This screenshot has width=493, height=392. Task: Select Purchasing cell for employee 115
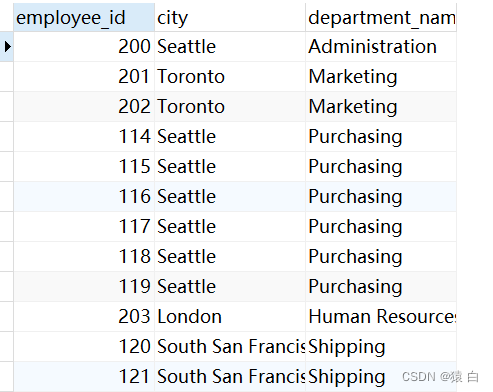coord(381,167)
